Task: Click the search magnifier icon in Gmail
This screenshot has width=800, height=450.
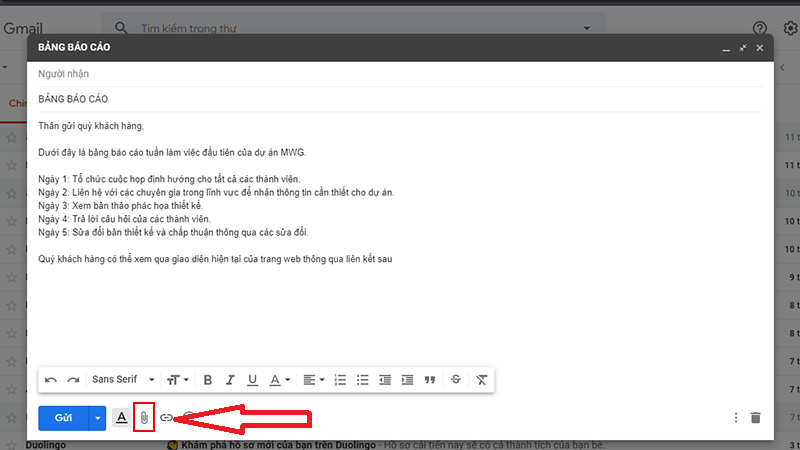Action: 121,28
